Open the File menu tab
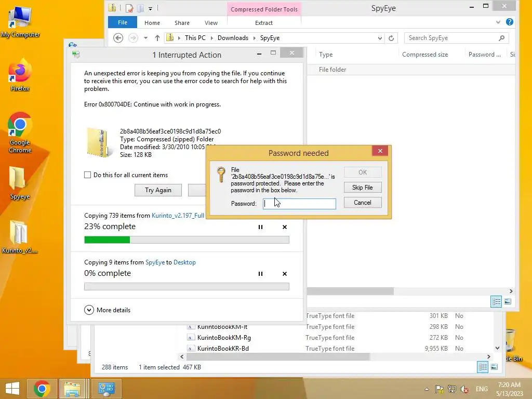The width and height of the screenshot is (532, 399). point(123,22)
